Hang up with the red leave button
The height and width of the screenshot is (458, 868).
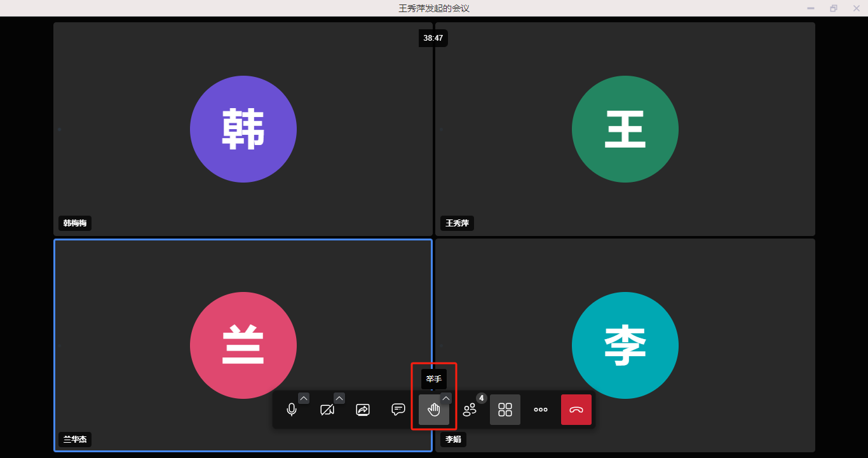(x=576, y=410)
